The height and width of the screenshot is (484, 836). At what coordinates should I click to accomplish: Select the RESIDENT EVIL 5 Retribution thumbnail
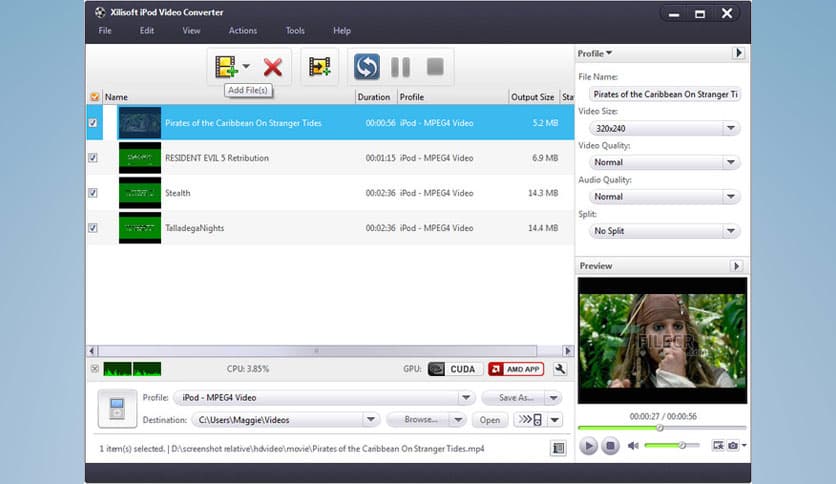[139, 158]
